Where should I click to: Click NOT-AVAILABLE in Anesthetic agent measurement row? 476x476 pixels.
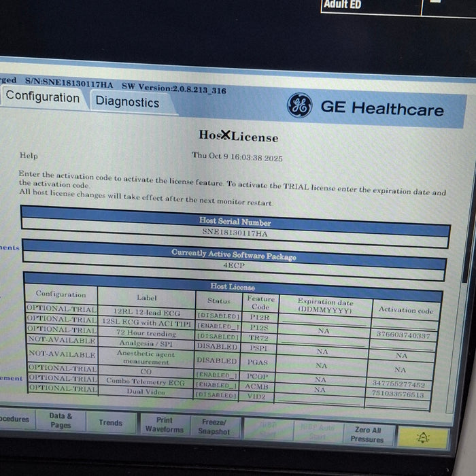tap(62, 354)
